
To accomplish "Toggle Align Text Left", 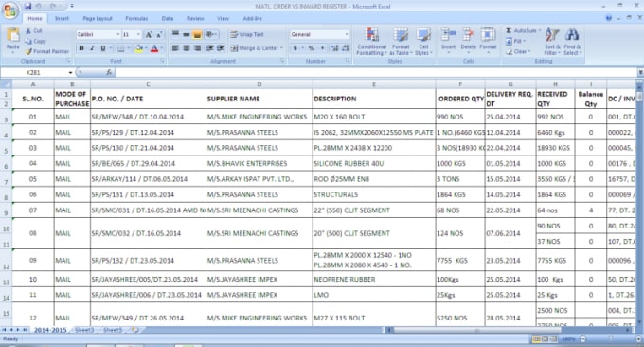I will click(x=175, y=48).
